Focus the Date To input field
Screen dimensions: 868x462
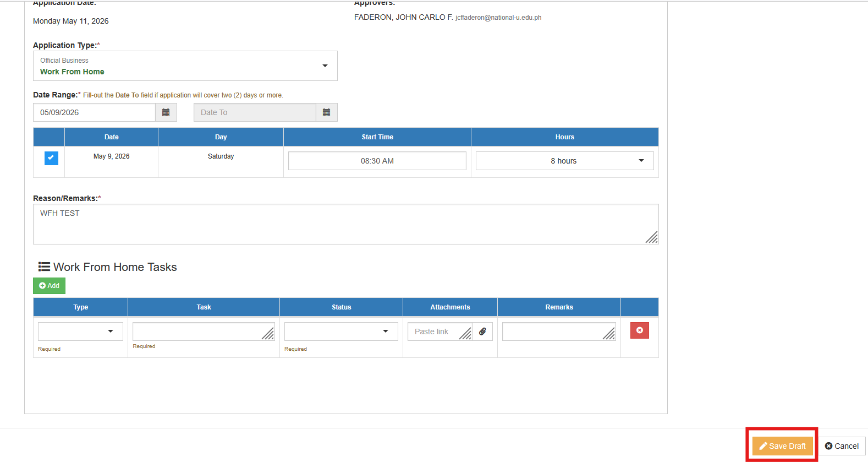(255, 112)
